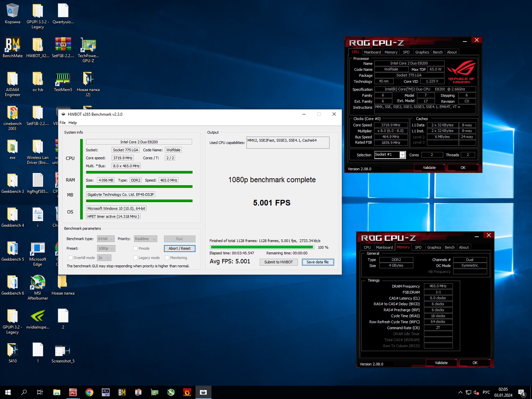The image size is (532, 399).
Task: Click the Memory tab in upper CPU-Z window
Action: pos(391,52)
